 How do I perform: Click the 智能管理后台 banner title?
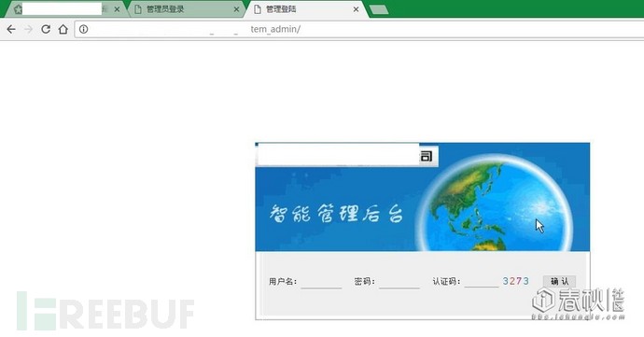[336, 214]
